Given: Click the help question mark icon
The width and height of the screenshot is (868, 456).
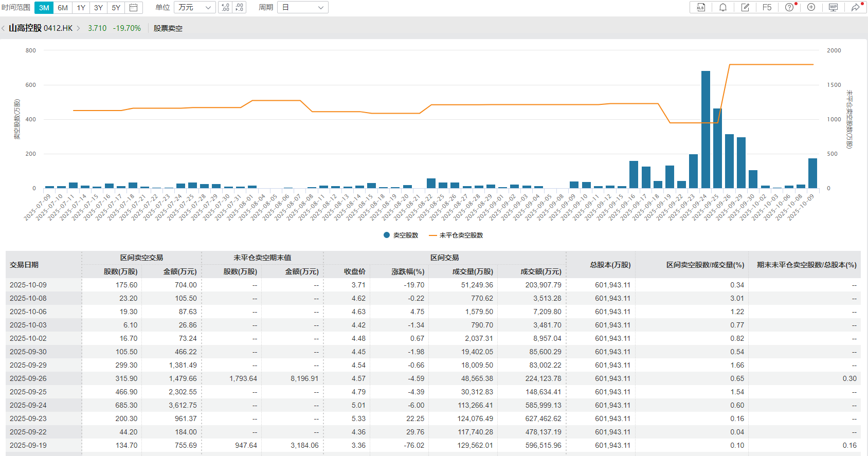Looking at the screenshot, I should [789, 7].
